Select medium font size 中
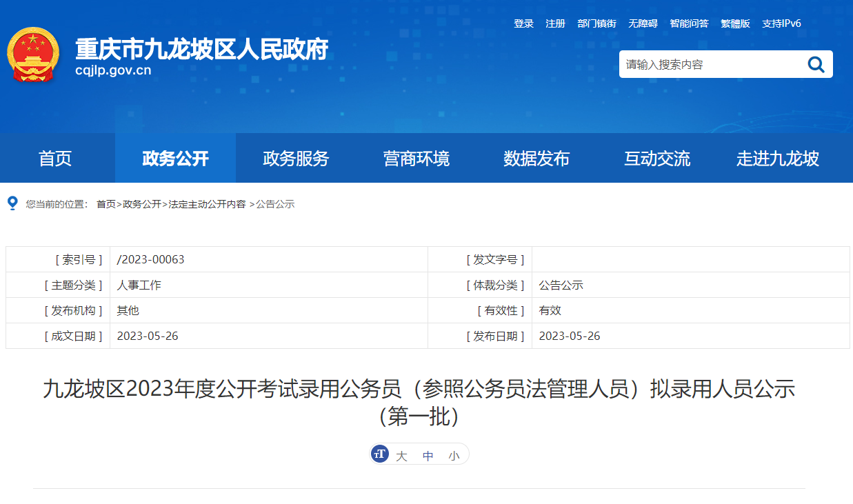Viewport: 853px width, 504px height. [x=428, y=456]
